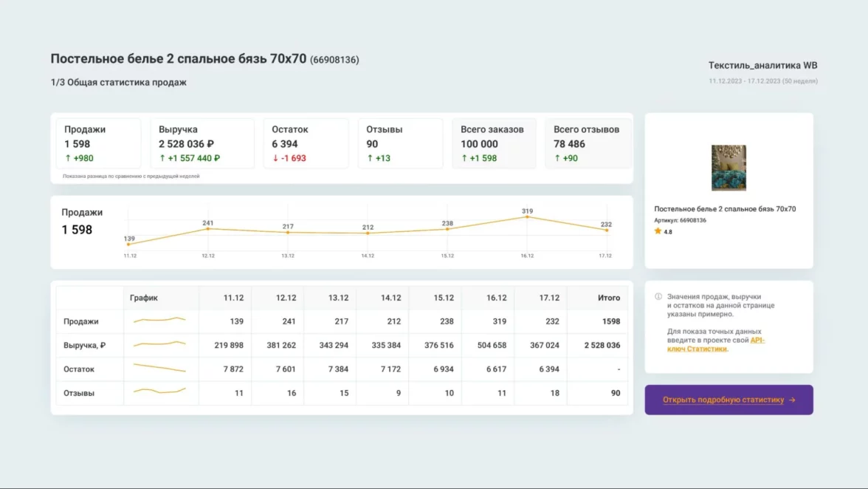
Task: Click the red down arrow in Остаток card
Action: [x=275, y=158]
